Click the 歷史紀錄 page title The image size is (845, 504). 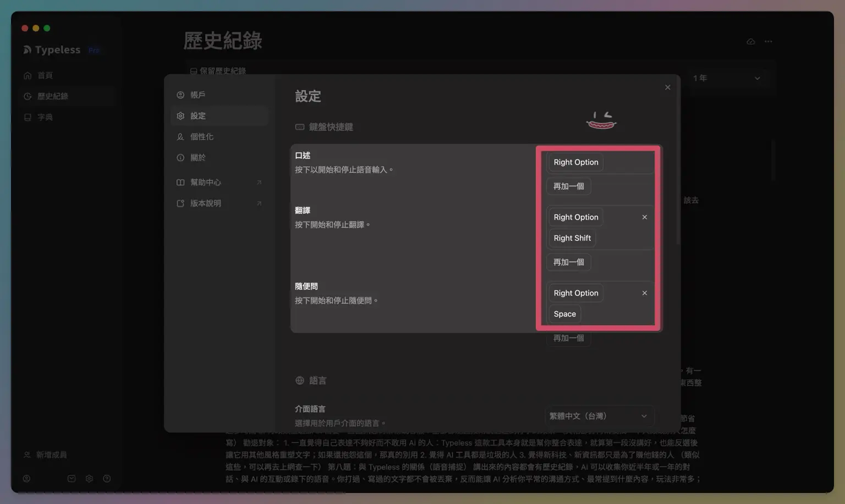tap(223, 41)
